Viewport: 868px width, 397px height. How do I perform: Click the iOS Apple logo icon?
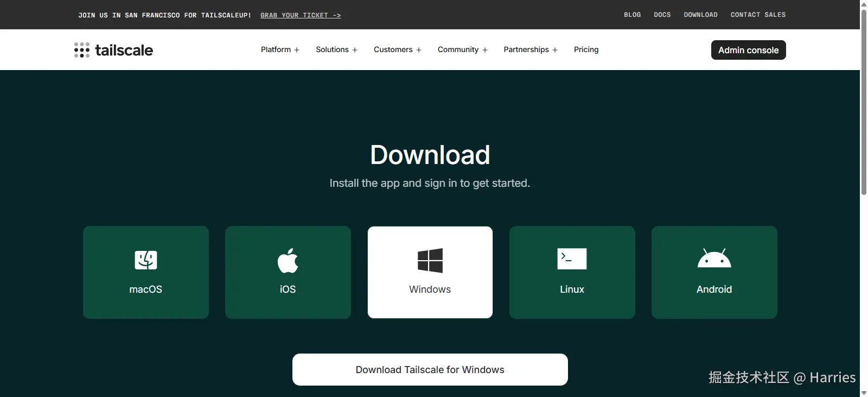[288, 261]
